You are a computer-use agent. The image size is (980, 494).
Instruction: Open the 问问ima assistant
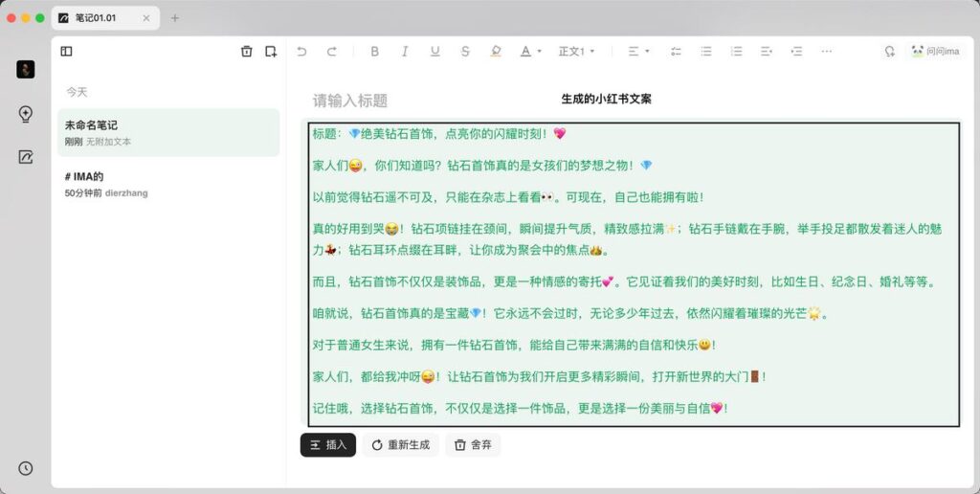(935, 52)
